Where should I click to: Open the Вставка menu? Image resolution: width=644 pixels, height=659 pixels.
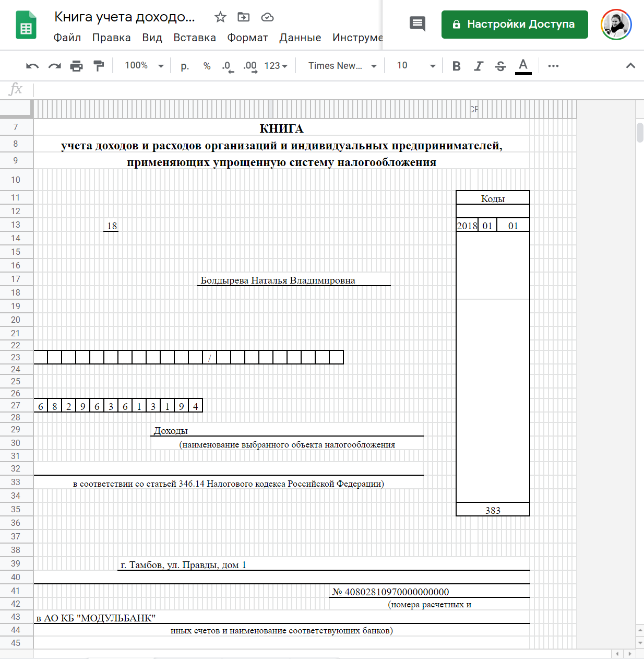[195, 38]
